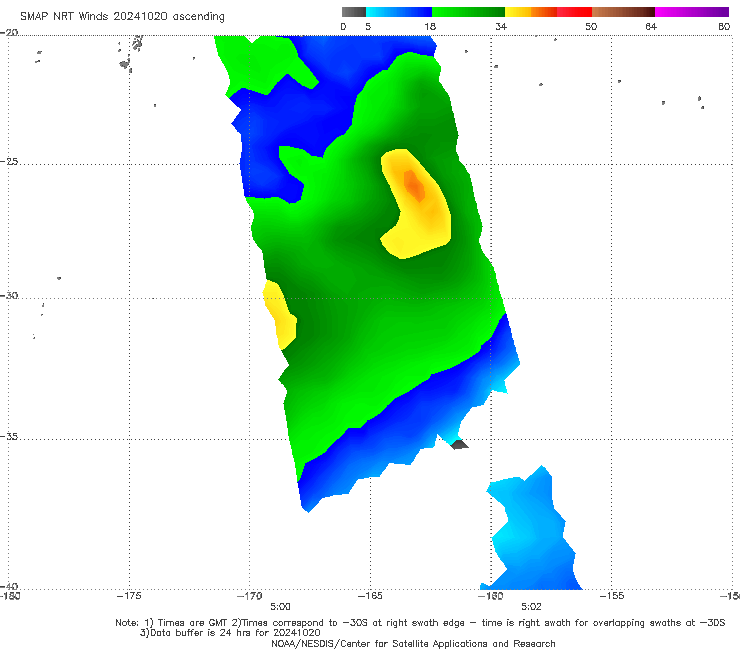Click the '-25' latitude axis label

point(9,161)
